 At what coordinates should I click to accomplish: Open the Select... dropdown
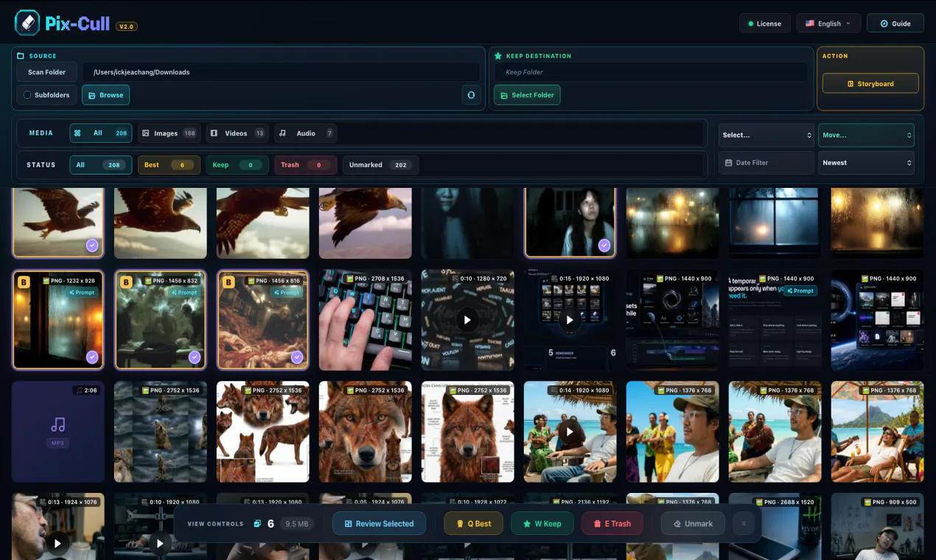766,135
